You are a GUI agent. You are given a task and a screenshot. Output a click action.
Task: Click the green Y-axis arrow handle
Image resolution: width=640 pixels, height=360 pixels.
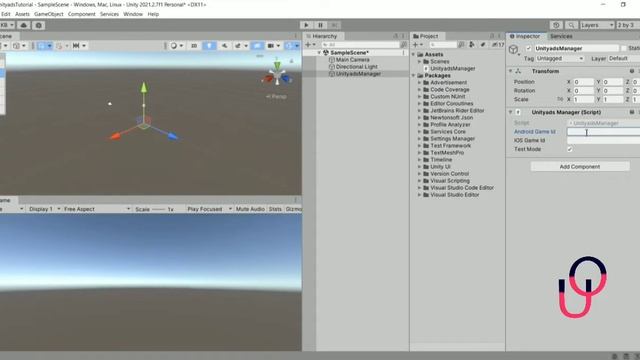coord(144,88)
